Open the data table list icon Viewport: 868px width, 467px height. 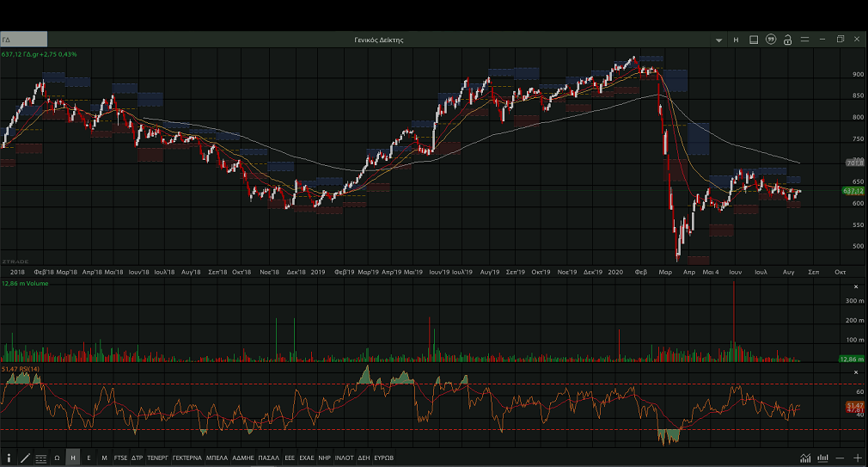pos(40,458)
